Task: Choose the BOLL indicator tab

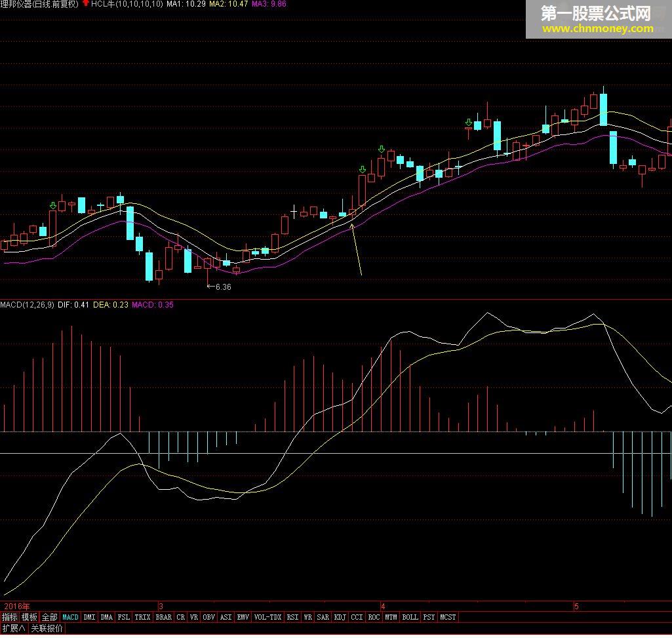Action: (x=410, y=617)
